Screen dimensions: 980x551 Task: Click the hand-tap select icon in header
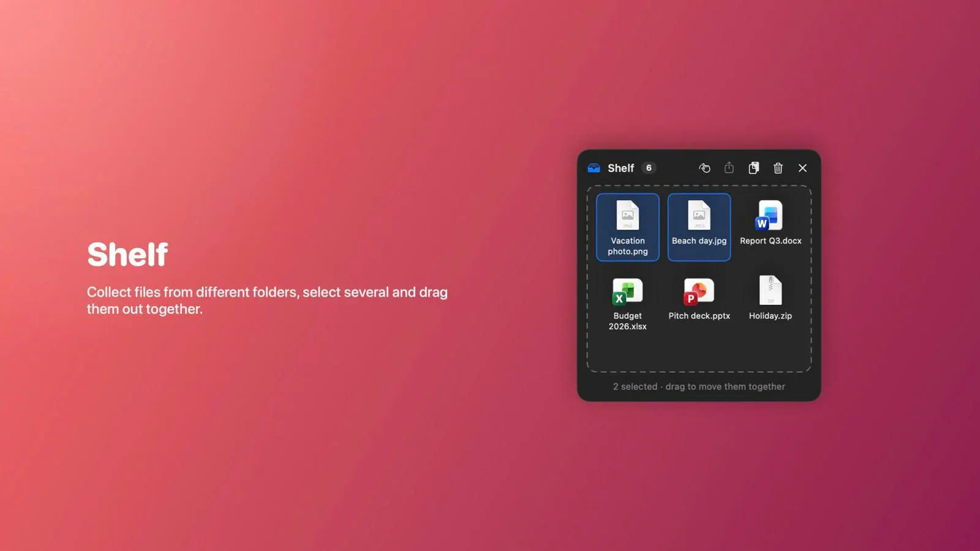(x=704, y=168)
